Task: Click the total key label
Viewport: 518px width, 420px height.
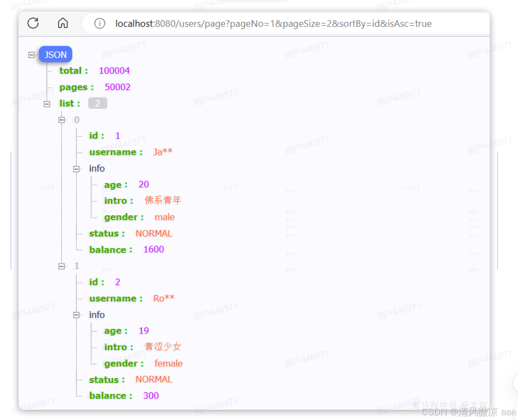Action: point(73,71)
